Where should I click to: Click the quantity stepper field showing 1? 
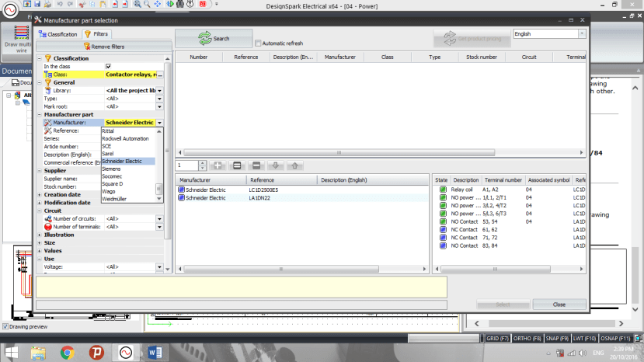[x=187, y=165]
